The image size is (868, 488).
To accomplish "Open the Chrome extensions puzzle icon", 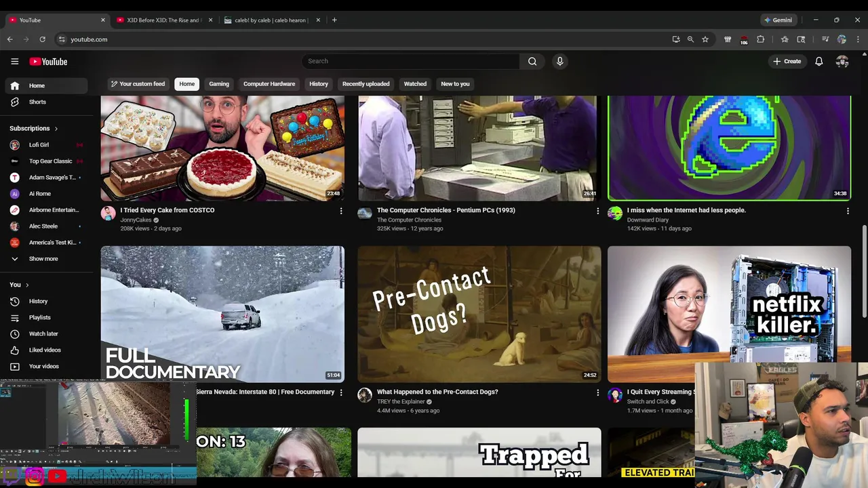I will pyautogui.click(x=760, y=39).
